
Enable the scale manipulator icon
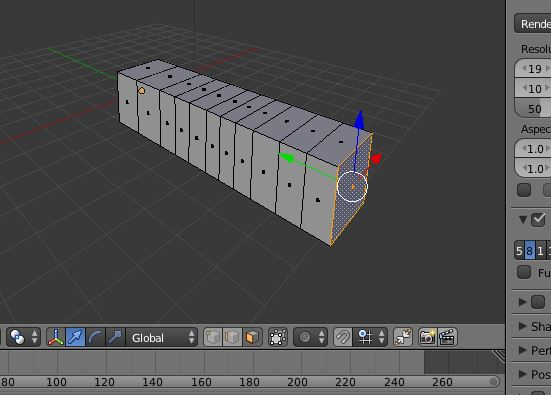(115, 337)
